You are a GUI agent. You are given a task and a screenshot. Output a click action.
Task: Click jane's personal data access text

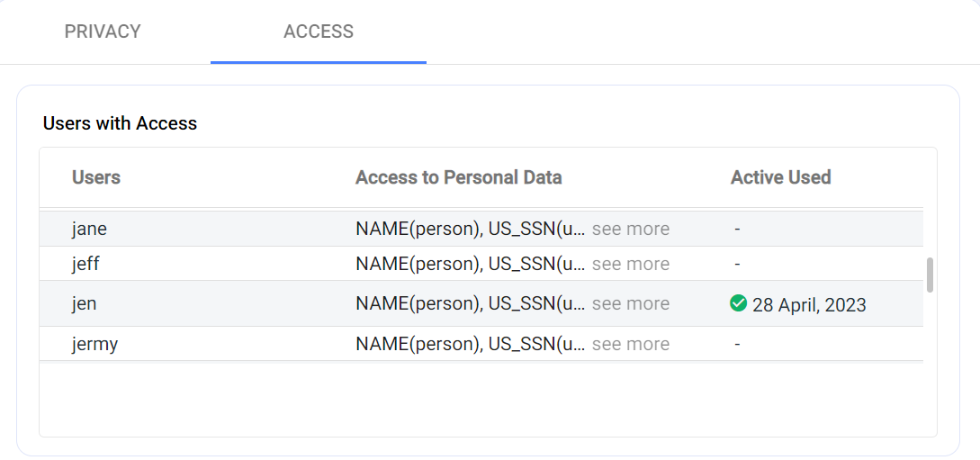point(470,229)
